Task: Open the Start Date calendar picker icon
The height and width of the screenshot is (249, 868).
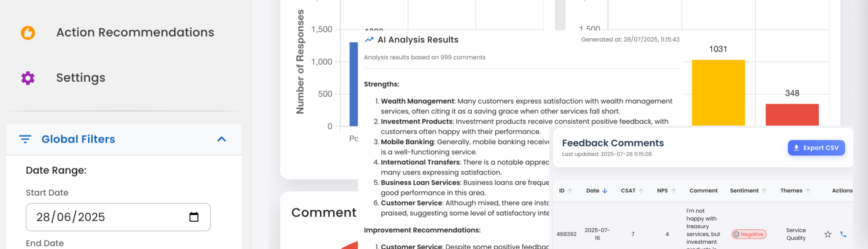Action: click(194, 217)
